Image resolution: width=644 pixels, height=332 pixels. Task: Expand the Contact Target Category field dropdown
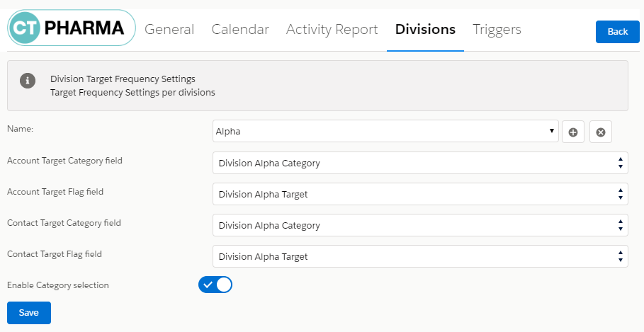pos(420,225)
